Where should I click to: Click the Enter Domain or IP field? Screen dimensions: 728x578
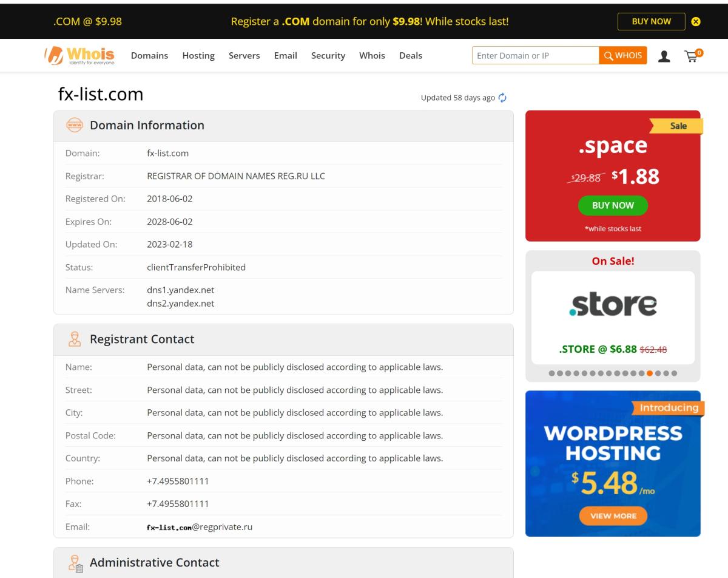[x=534, y=55]
